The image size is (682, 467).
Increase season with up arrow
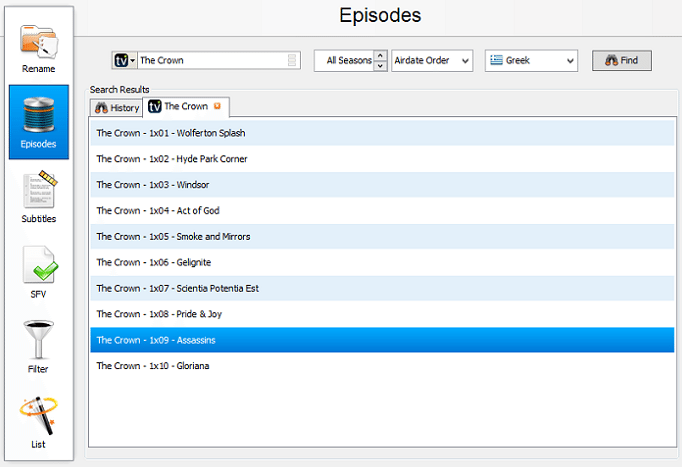[x=380, y=55]
